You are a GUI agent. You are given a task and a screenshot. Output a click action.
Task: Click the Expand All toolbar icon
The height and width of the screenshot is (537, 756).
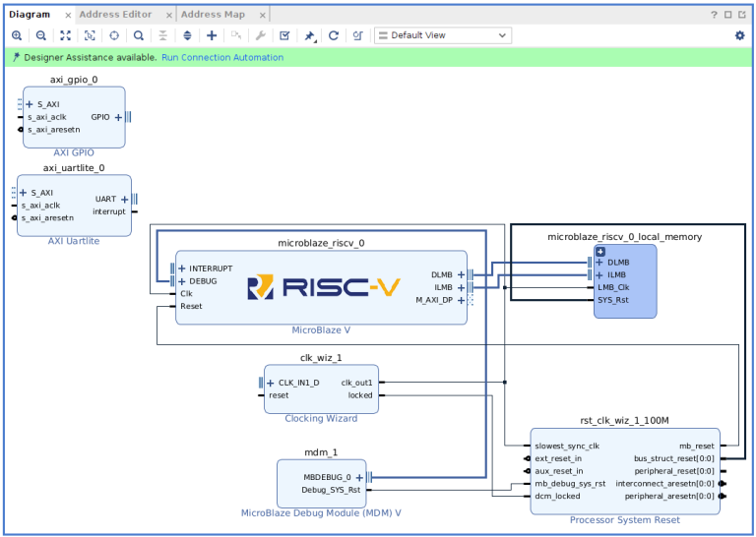[187, 35]
